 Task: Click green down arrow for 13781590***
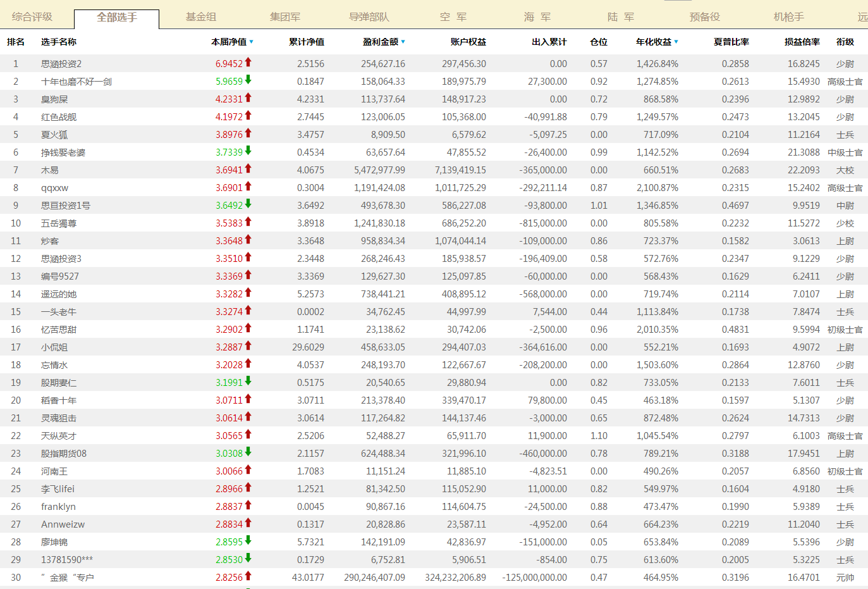click(x=248, y=558)
